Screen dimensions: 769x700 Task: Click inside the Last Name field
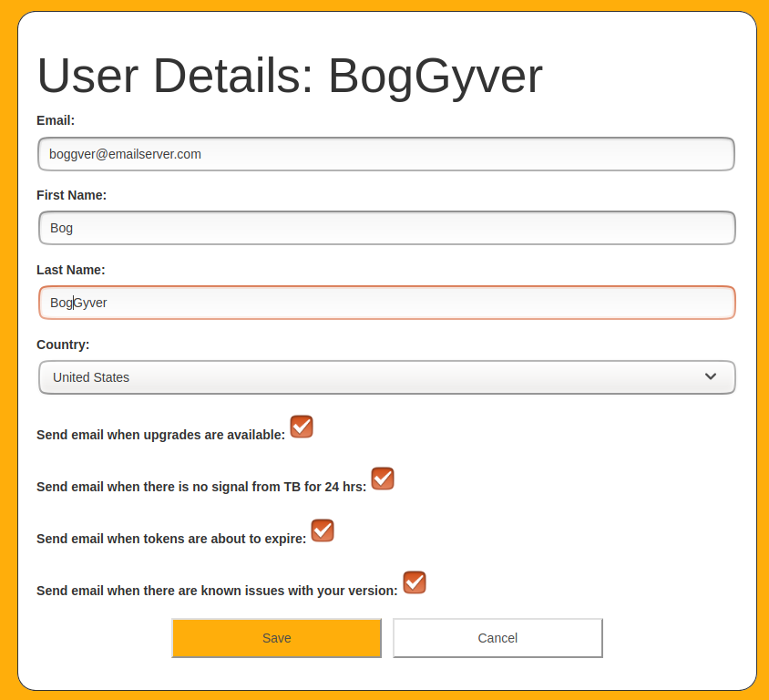click(x=386, y=303)
